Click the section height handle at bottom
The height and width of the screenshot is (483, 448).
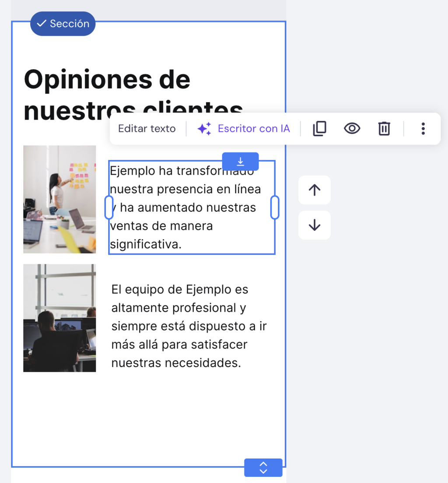[x=263, y=467]
